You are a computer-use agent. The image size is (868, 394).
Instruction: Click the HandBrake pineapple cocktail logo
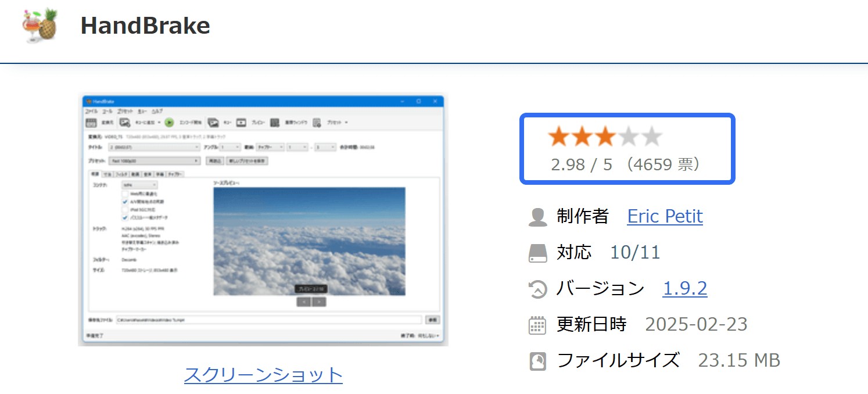[x=40, y=25]
